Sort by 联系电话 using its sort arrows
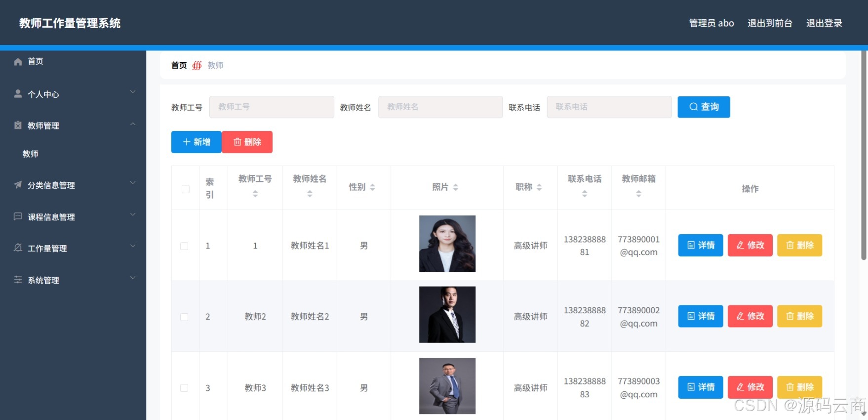Screen dimensions: 868x420 click(585, 194)
